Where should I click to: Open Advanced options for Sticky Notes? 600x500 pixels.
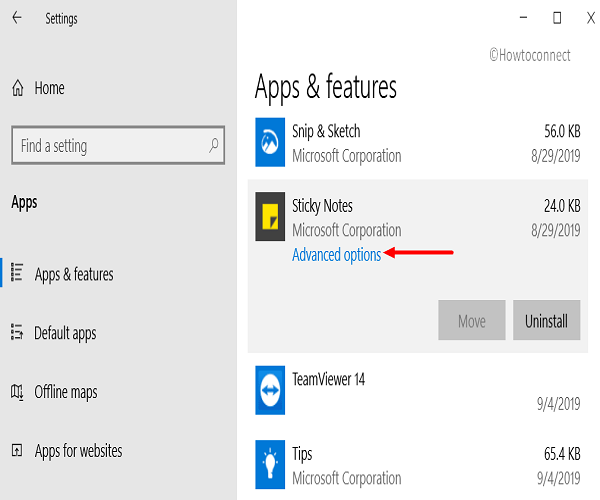click(x=336, y=255)
